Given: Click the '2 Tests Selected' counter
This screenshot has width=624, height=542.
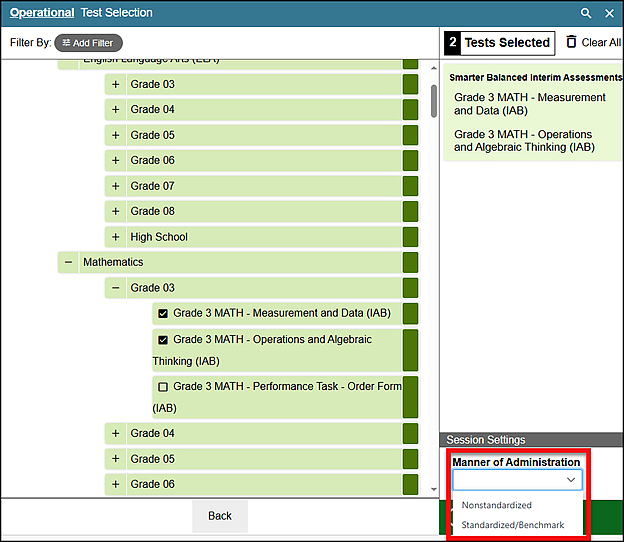Looking at the screenshot, I should coord(499,43).
